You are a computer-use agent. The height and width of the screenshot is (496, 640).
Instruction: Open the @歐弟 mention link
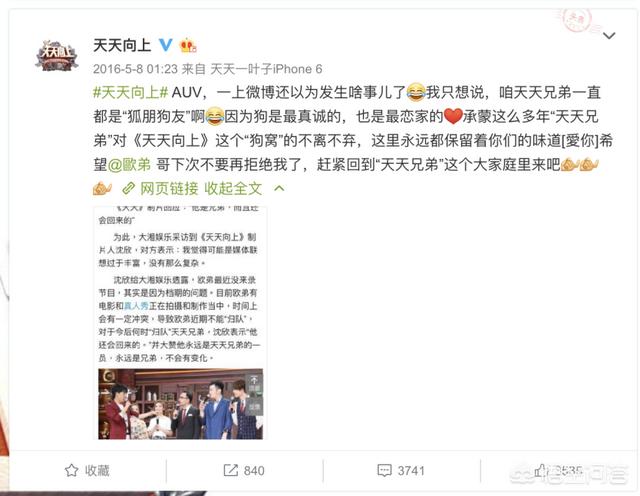click(x=129, y=165)
